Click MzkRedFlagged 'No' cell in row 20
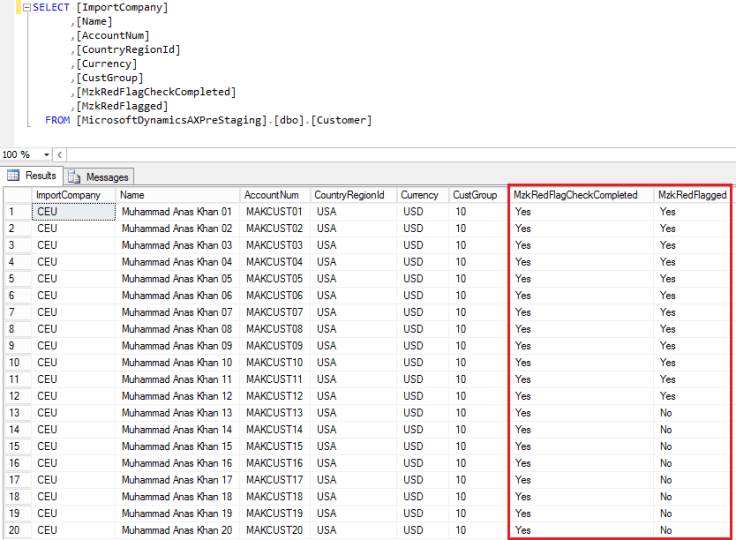This screenshot has width=736, height=540. coord(666,530)
